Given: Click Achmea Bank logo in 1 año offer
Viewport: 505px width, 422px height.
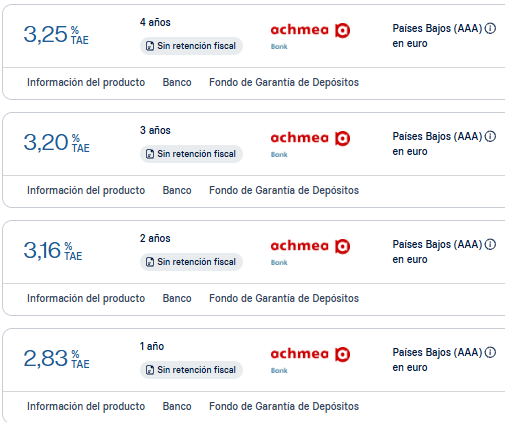Looking at the screenshot, I should [x=310, y=360].
